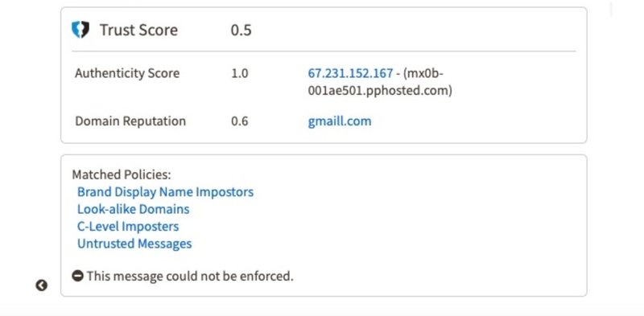Click the Authenticity Score label
Image resolution: width=644 pixels, height=316 pixels.
pyautogui.click(x=127, y=73)
